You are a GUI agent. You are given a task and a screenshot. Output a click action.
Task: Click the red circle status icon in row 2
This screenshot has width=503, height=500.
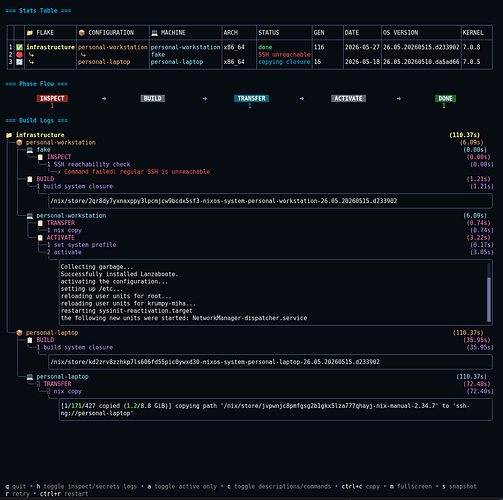tap(19, 55)
